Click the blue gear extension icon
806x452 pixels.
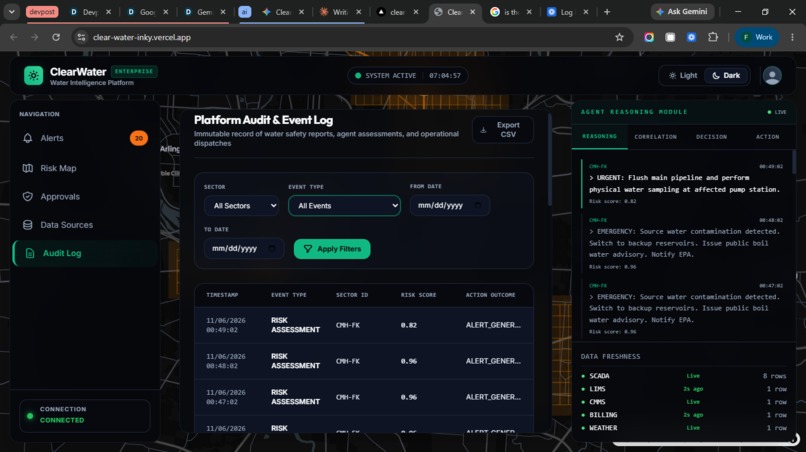coord(691,37)
